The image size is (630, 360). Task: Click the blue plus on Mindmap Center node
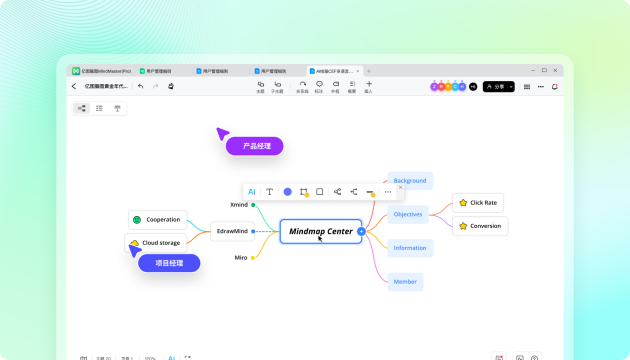(361, 231)
